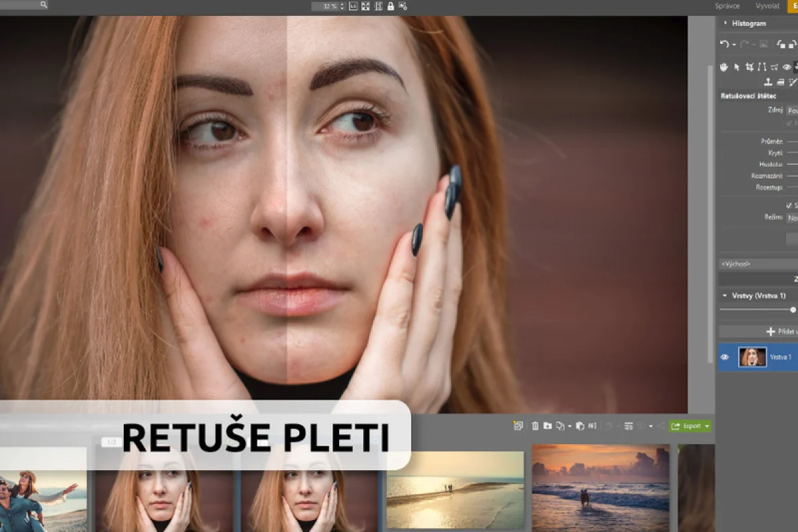Select the arrow pointer tool
Screen dimensions: 798x532
pyautogui.click(x=736, y=67)
